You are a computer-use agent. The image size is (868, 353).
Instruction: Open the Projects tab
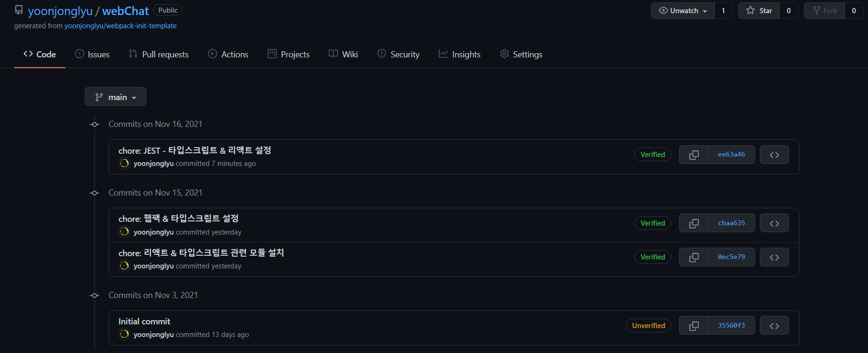(289, 55)
